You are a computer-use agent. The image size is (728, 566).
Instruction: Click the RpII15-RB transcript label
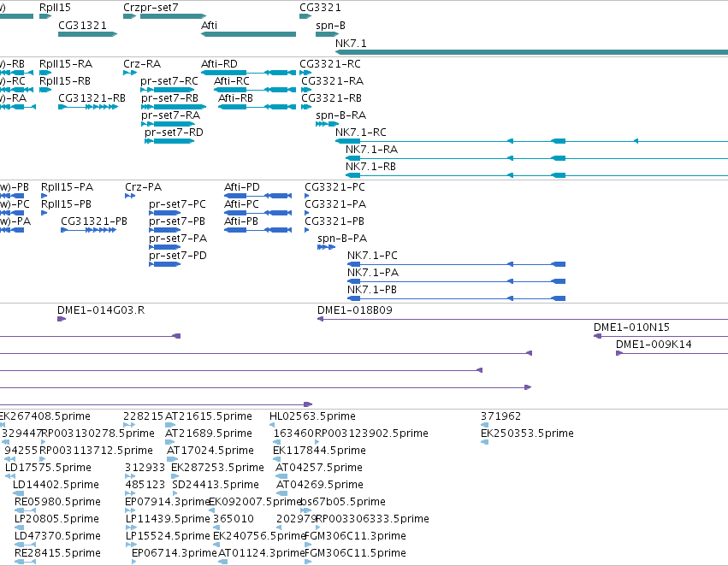pyautogui.click(x=65, y=80)
